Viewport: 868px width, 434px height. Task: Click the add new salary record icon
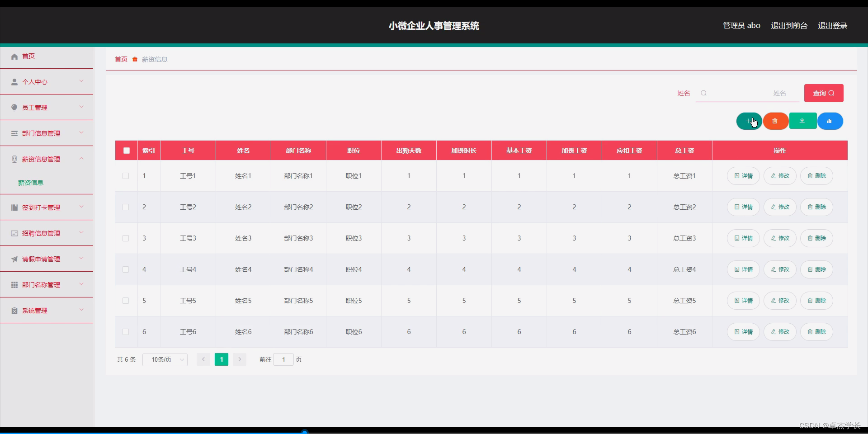[749, 121]
